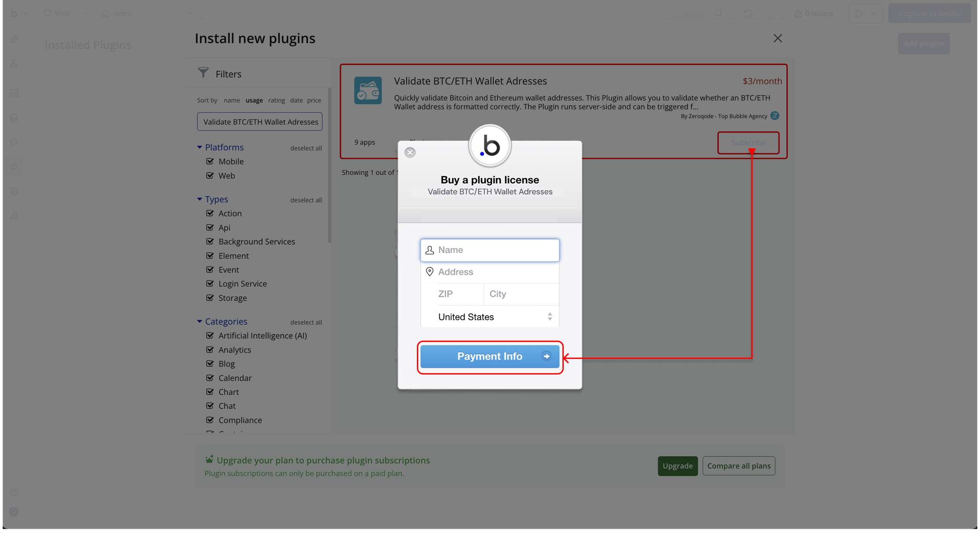Toggle the Analytics category checkbox
This screenshot has width=980, height=533.
point(210,350)
